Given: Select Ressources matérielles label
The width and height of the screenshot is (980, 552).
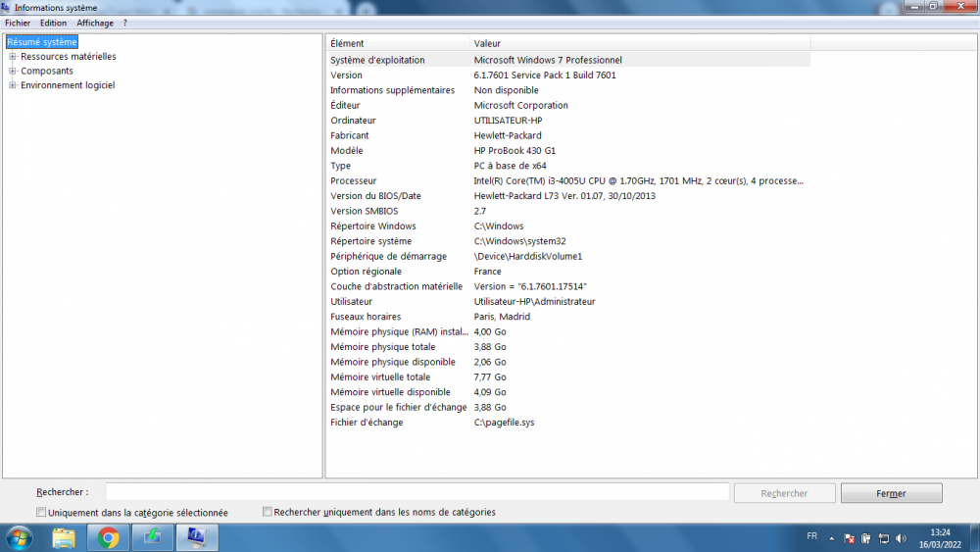Looking at the screenshot, I should point(69,56).
